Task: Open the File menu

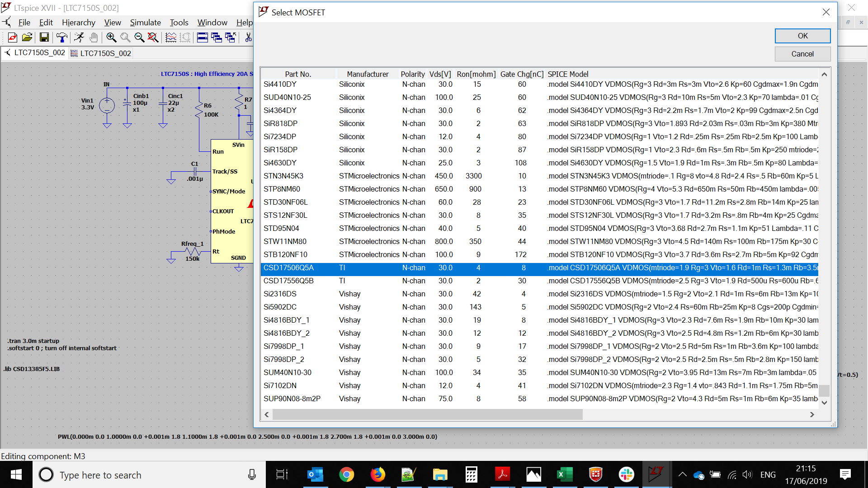Action: 24,23
